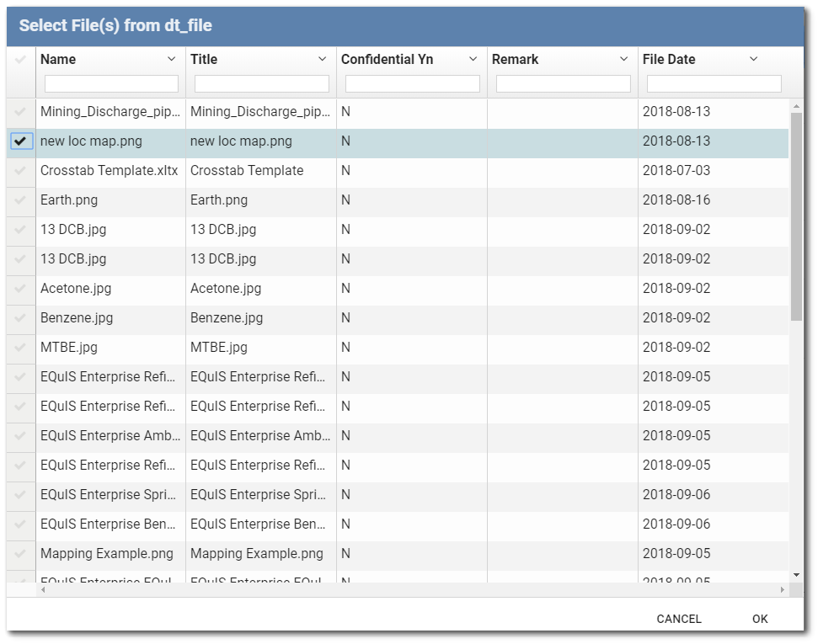This screenshot has height=644, width=818.
Task: Click the File Date filter input box
Action: point(713,82)
